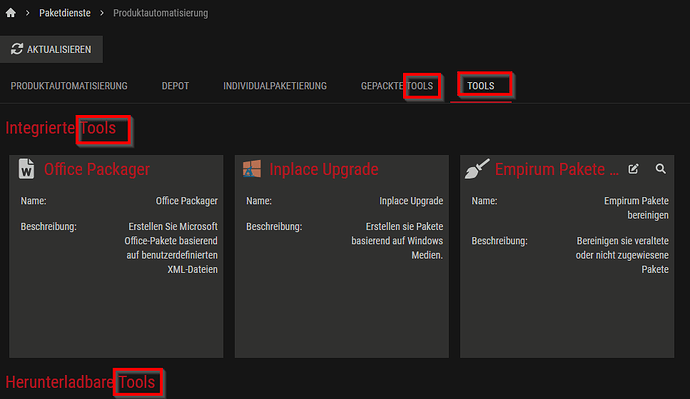
Task: Click the Office Packager Word document icon
Action: (x=26, y=169)
